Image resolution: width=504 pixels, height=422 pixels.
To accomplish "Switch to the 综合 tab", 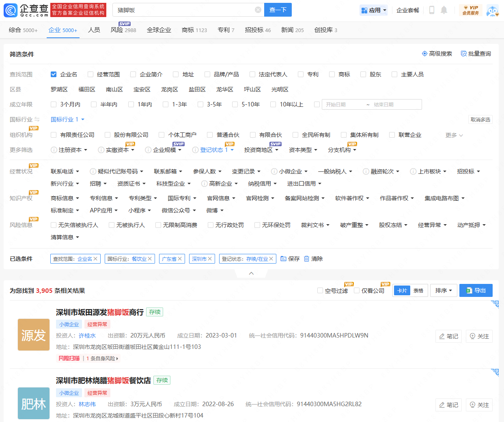I will [23, 30].
